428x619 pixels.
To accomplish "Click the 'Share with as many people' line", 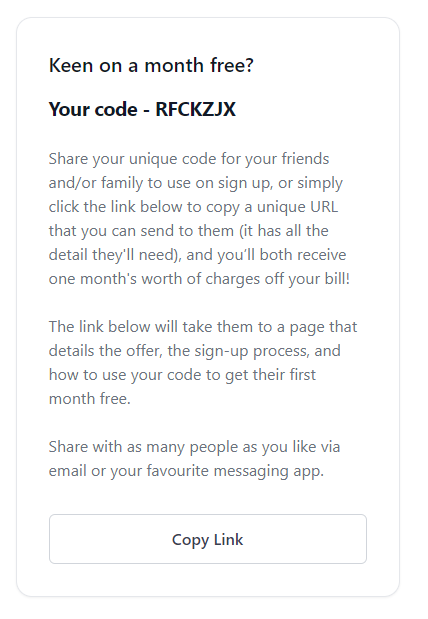I will pyautogui.click(x=194, y=447).
